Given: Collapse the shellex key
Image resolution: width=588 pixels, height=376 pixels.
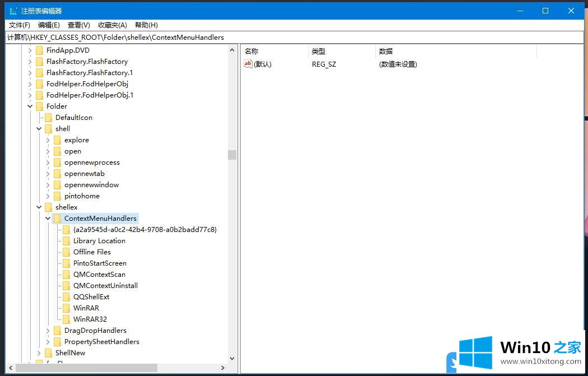Looking at the screenshot, I should tap(39, 207).
